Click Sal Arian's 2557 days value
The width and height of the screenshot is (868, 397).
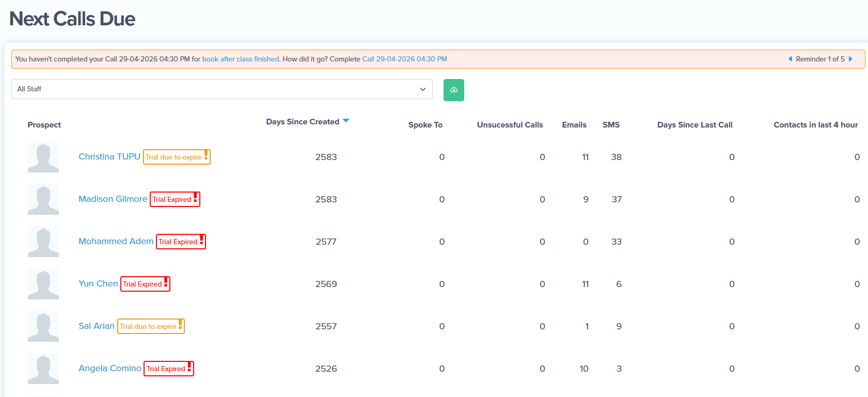(x=326, y=326)
